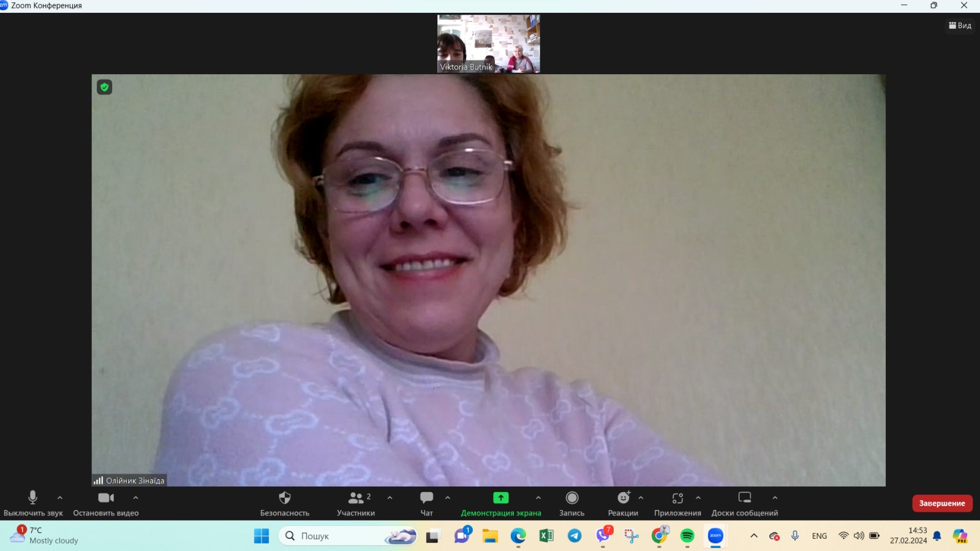
Task: Open Telegram from the Windows taskbar
Action: (575, 536)
